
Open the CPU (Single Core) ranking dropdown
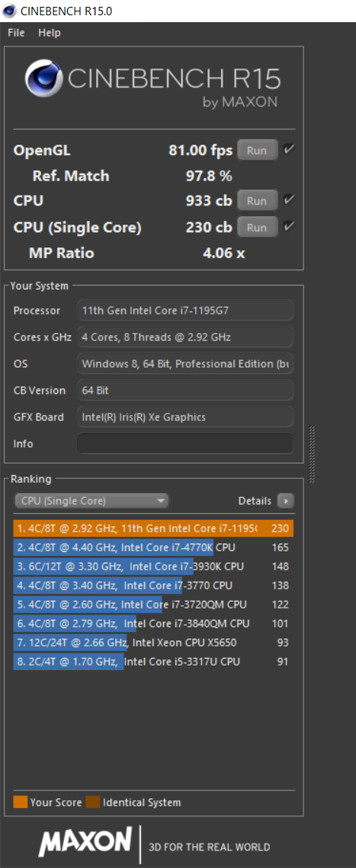coord(91,501)
